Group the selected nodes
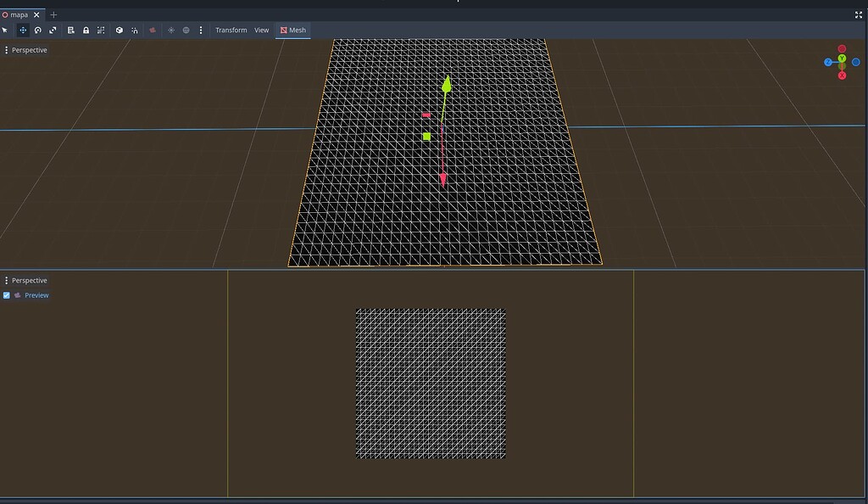 click(x=101, y=30)
